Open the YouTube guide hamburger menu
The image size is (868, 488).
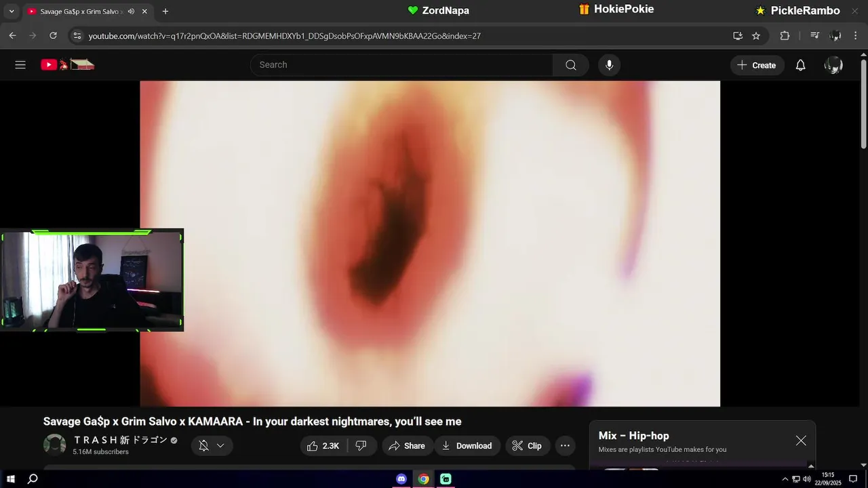[20, 65]
